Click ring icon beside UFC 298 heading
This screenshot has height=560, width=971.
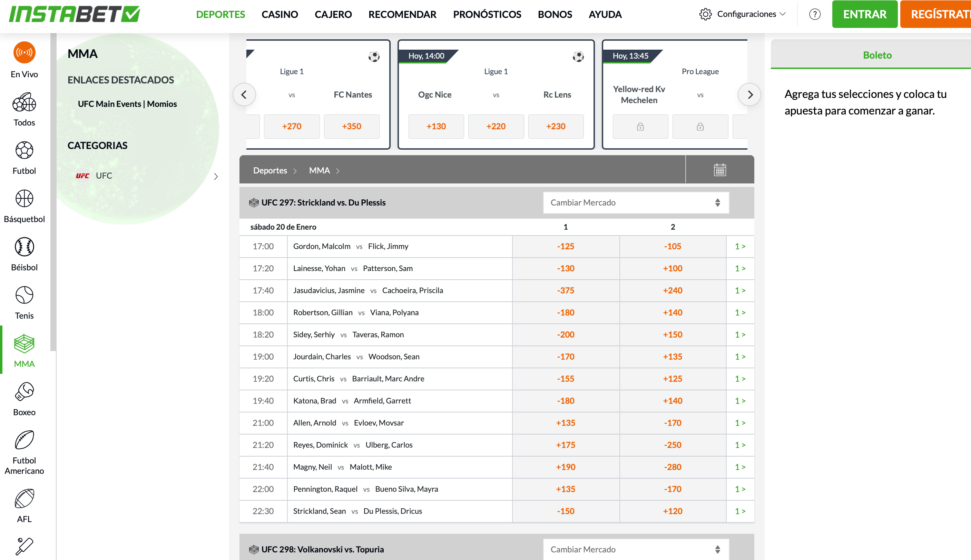pyautogui.click(x=254, y=549)
